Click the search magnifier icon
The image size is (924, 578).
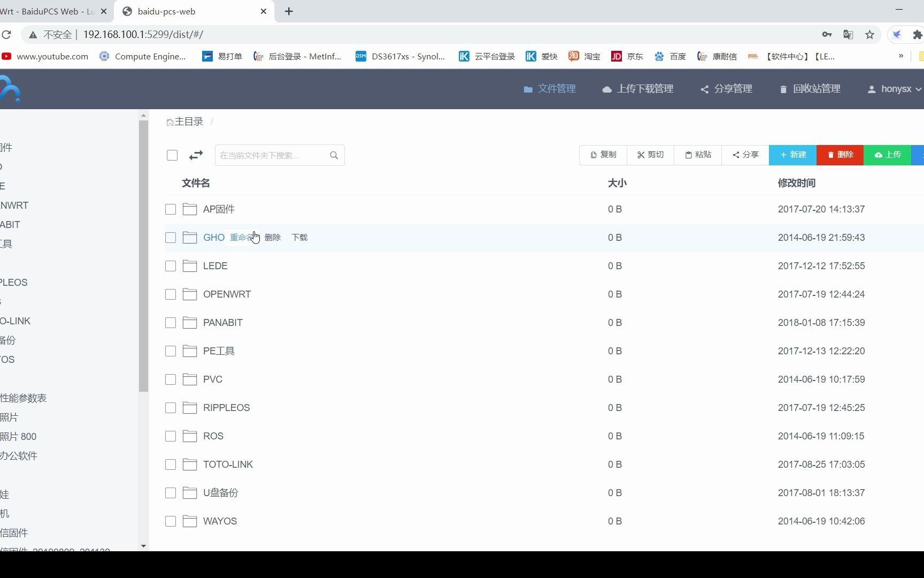click(x=334, y=155)
